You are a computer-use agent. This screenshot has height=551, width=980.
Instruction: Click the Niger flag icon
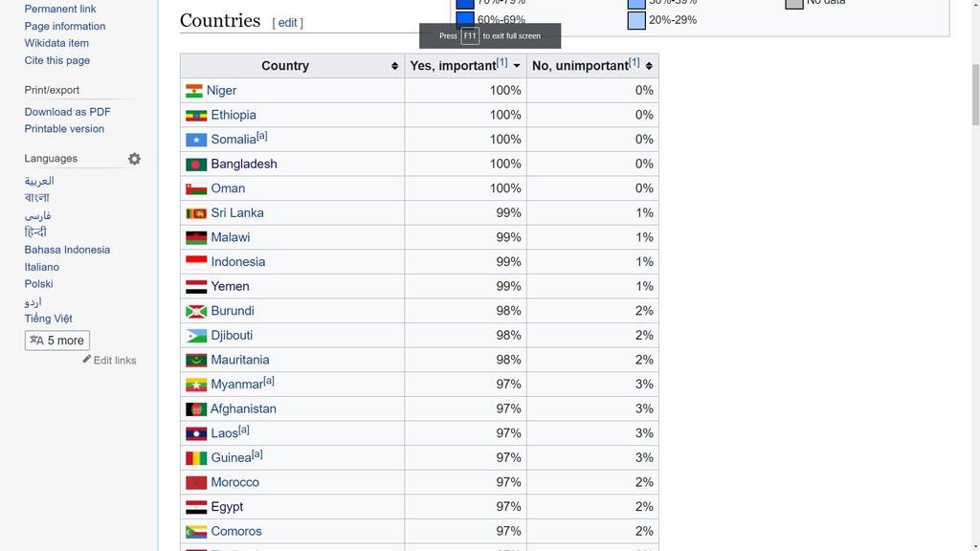tap(194, 91)
